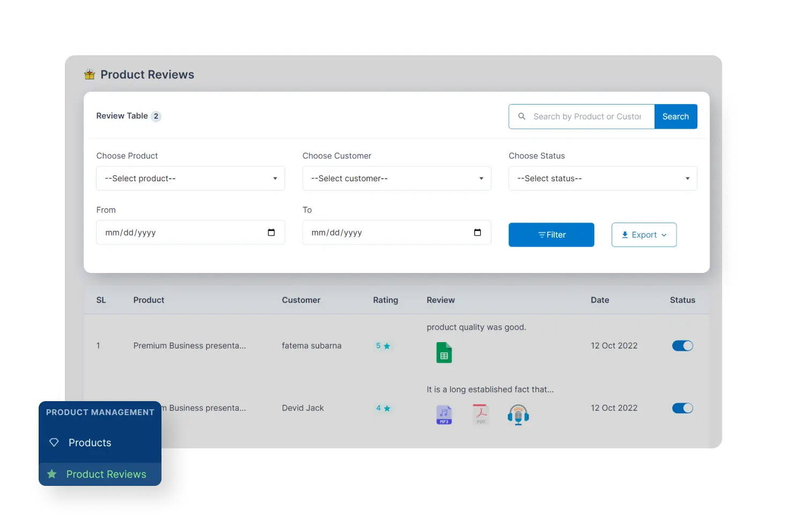Click the Search by Product or Customer field
Image resolution: width=787 pixels, height=532 pixels.
click(x=585, y=116)
